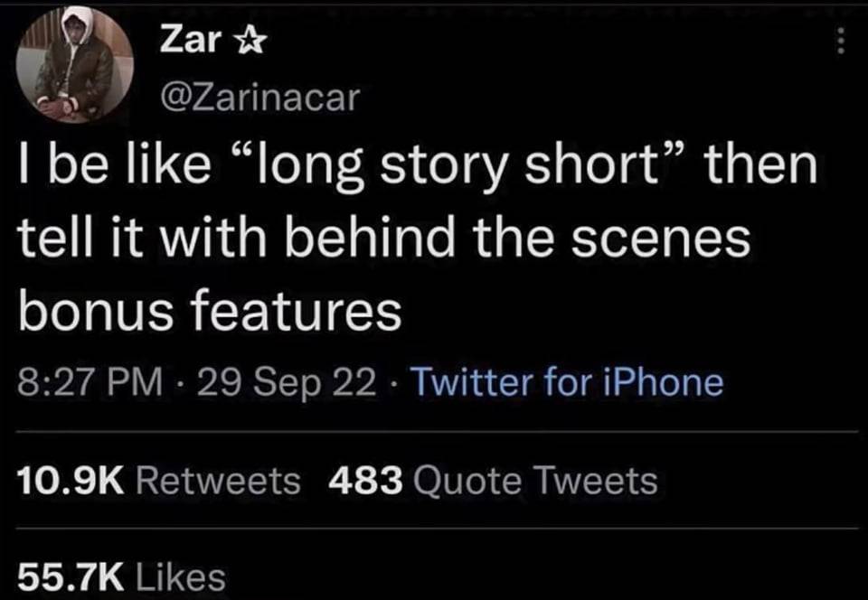Open the "Quote Tweets" label

point(534,480)
